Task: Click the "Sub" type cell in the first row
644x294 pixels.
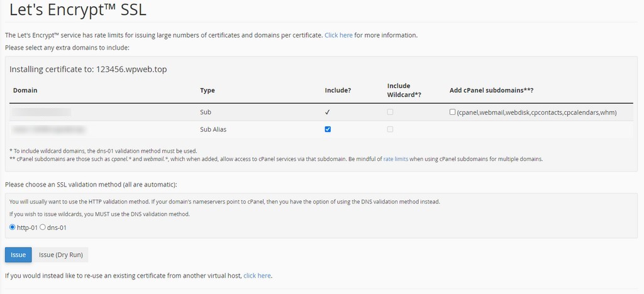Action: point(206,112)
